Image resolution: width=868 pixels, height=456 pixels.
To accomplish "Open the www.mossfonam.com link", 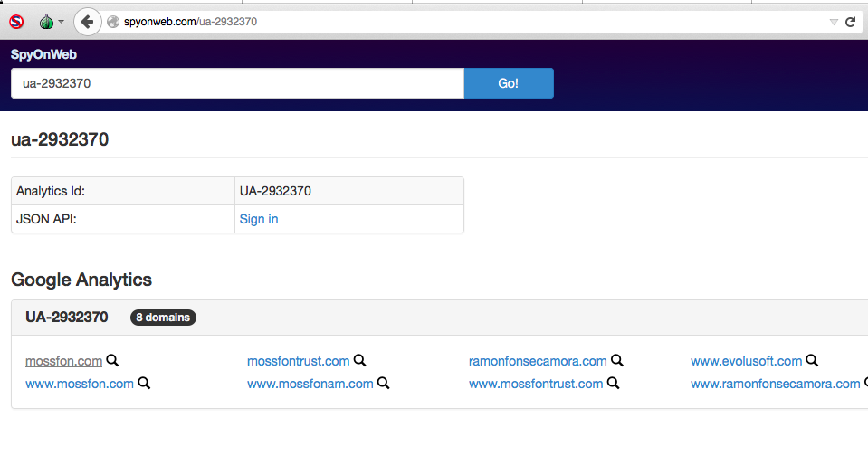I will [x=310, y=384].
